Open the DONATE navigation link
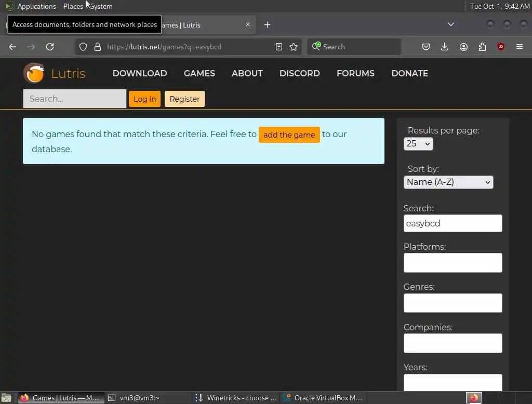The height and width of the screenshot is (404, 532). (410, 73)
